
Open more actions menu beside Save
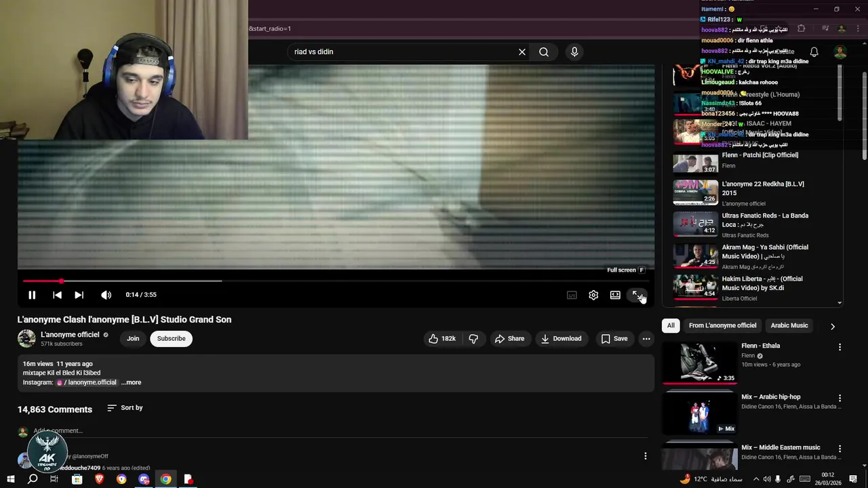click(x=646, y=338)
